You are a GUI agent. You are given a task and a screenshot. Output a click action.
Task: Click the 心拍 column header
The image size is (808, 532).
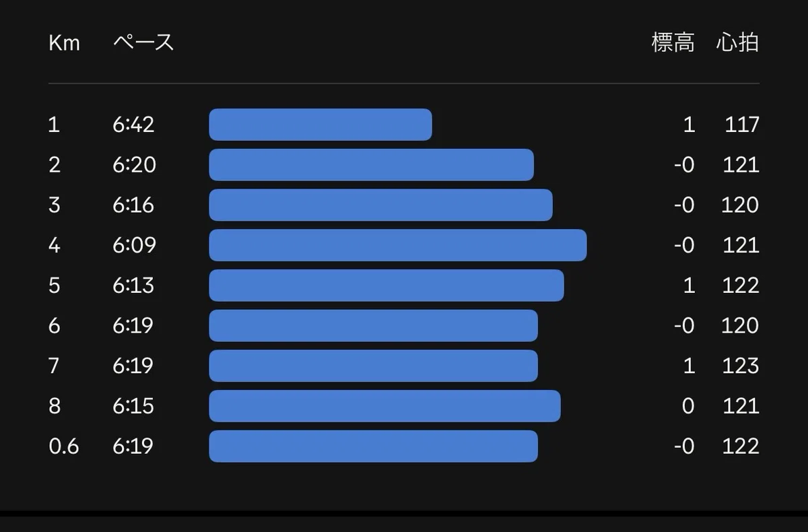pyautogui.click(x=737, y=43)
